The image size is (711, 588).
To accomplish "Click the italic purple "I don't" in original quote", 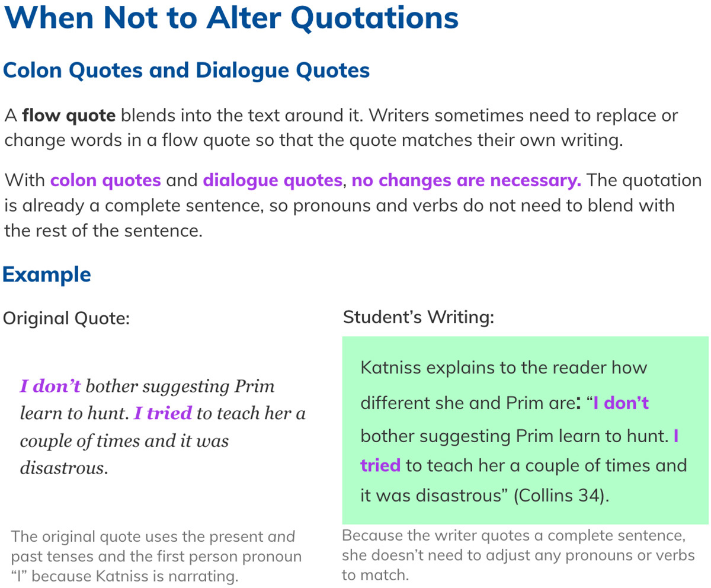I will point(50,386).
